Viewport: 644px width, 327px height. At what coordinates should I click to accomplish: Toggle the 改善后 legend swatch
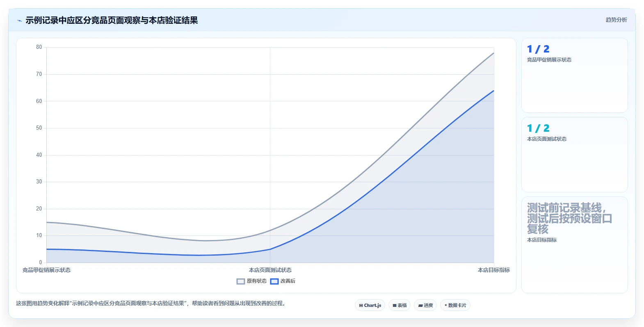pos(274,281)
